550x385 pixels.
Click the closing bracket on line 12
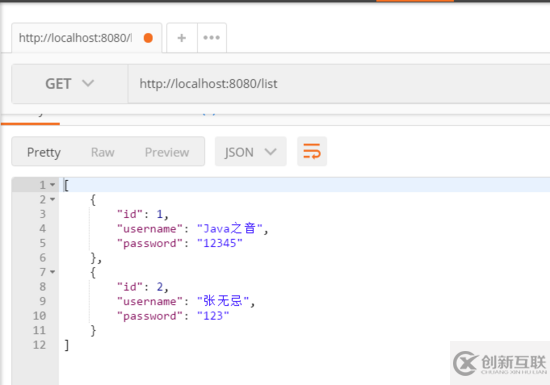point(67,345)
